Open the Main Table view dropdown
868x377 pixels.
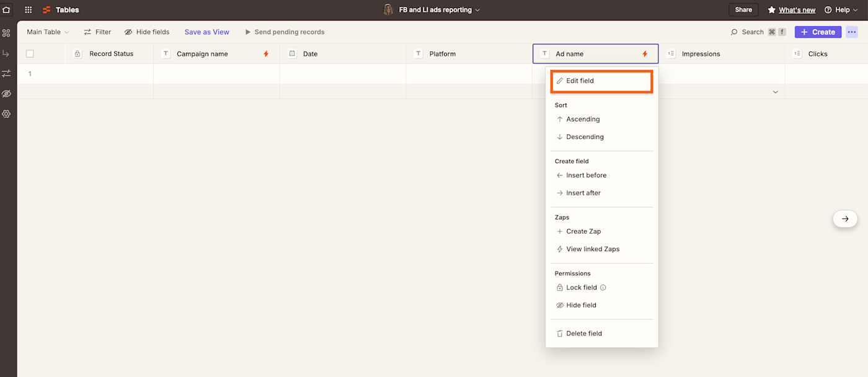[x=48, y=32]
